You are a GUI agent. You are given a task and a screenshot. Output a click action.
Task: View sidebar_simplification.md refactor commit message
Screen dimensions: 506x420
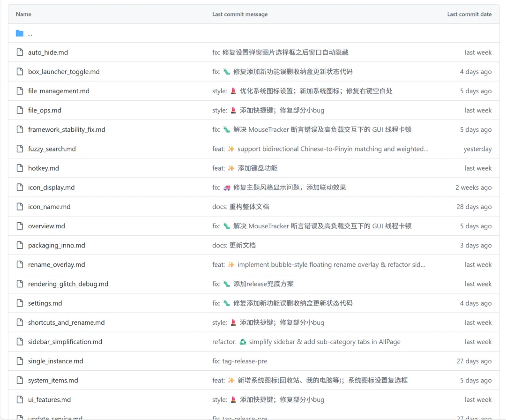306,342
